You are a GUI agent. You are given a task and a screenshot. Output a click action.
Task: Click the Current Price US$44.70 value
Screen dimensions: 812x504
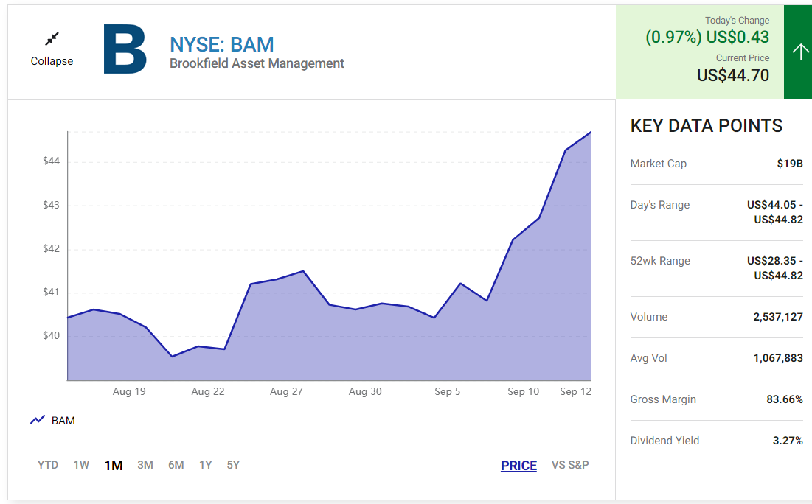coord(733,75)
